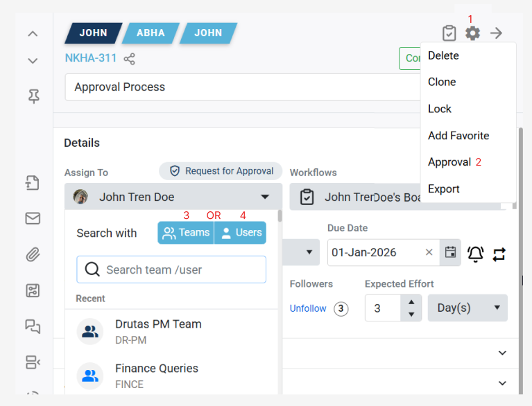Viewport: 532px width, 406px height.
Task: Click the pin icon in left sidebar
Action: coord(33,97)
